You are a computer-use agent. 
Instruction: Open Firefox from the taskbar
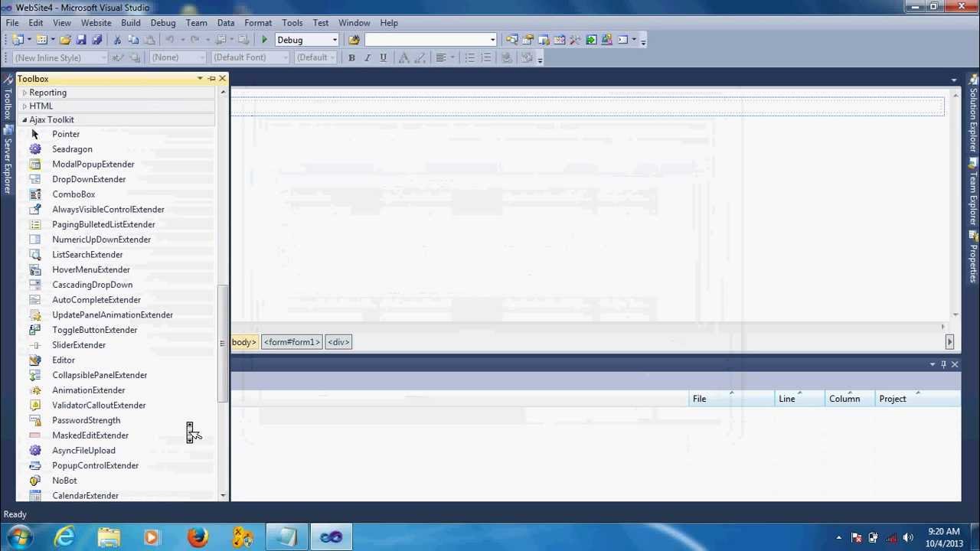point(198,537)
